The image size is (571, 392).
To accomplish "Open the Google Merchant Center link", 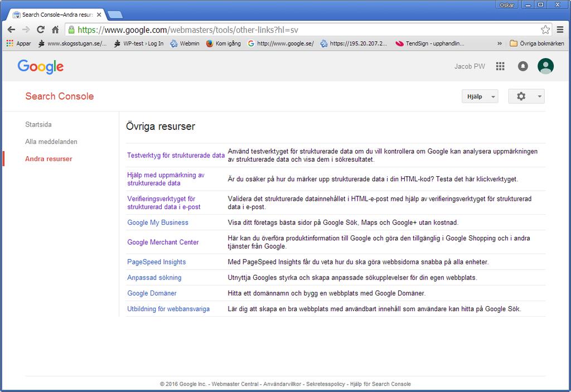I will click(x=163, y=242).
